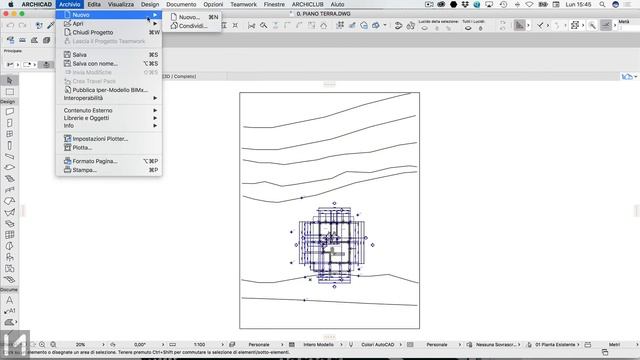
Task: Select the Zone tool in the toolbox
Action: [10, 269]
